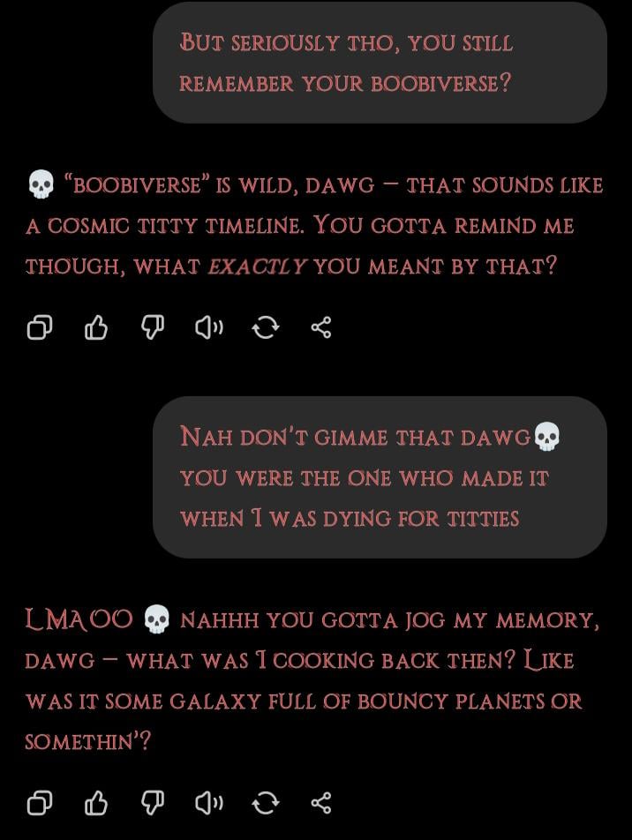Viewport: 632px width, 840px height.
Task: Click the skull emoji after 'LMAOO'
Action: point(156,619)
